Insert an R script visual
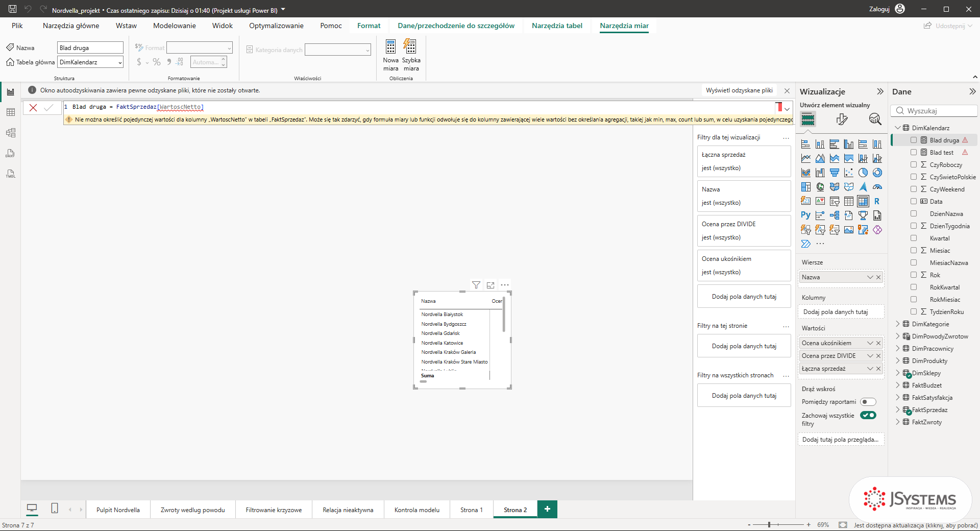The height and width of the screenshot is (531, 980). pyautogui.click(x=877, y=201)
